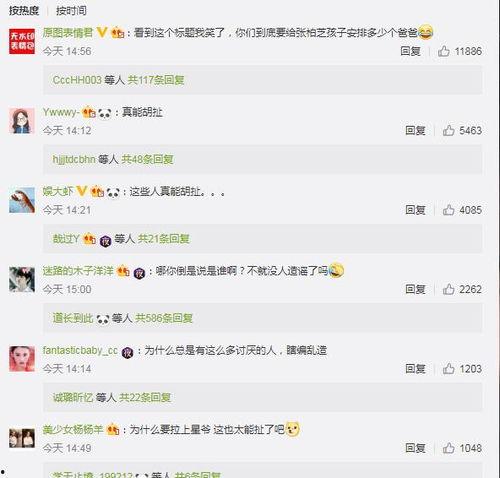
Task: Expand 共21条回复 replies
Action: (x=164, y=239)
